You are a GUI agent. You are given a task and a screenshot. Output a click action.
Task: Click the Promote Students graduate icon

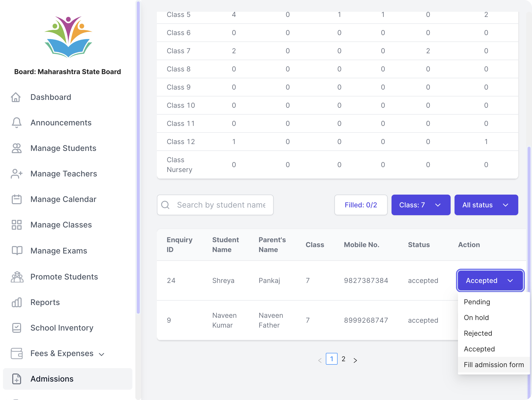point(17,277)
